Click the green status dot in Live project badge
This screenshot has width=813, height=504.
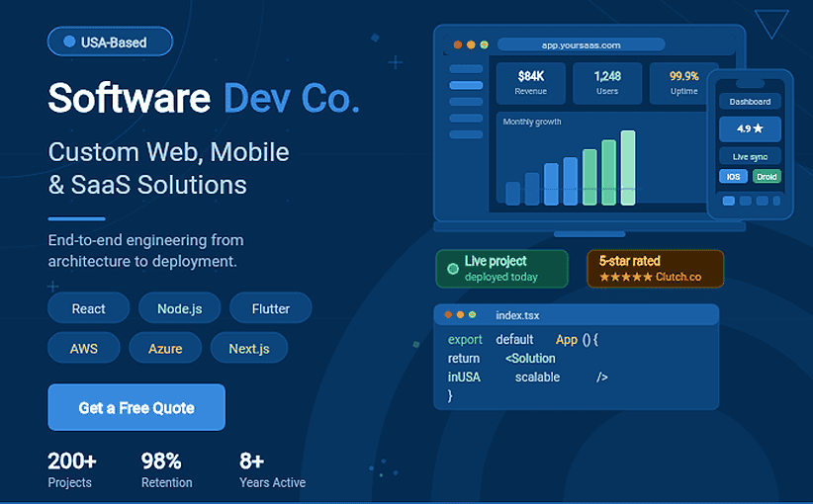coord(453,269)
